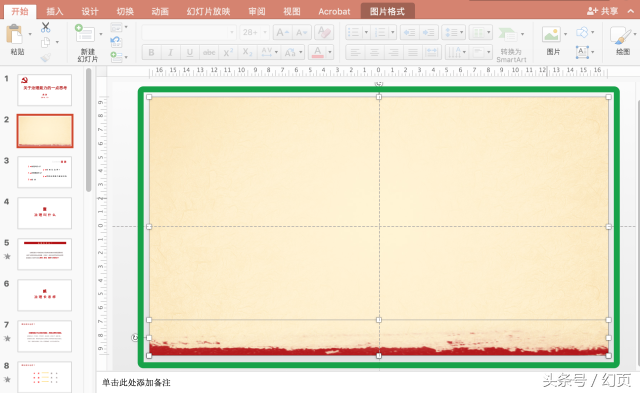
Task: Click the decrease indent icon
Action: [409, 32]
